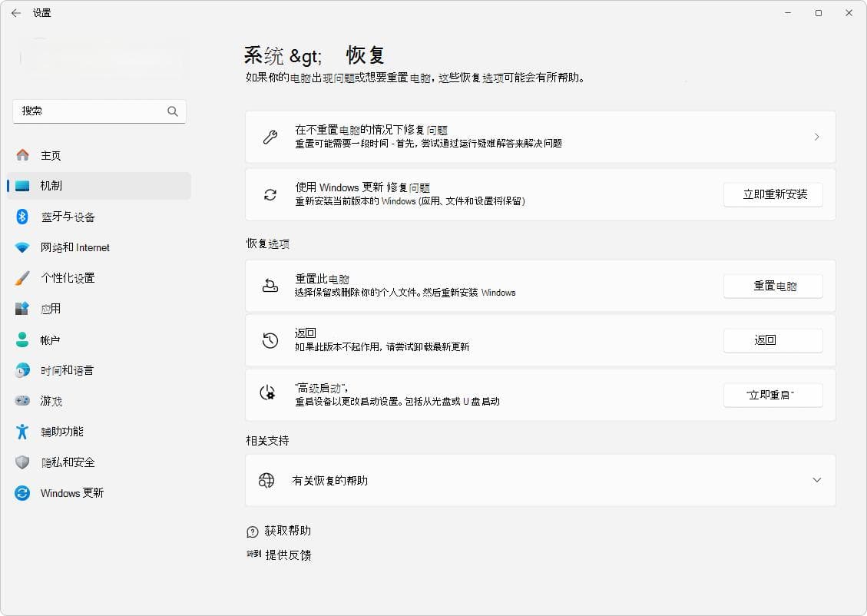Image resolution: width=867 pixels, height=616 pixels.
Task: Click the history clock icon on the 返回 row
Action: tap(270, 340)
